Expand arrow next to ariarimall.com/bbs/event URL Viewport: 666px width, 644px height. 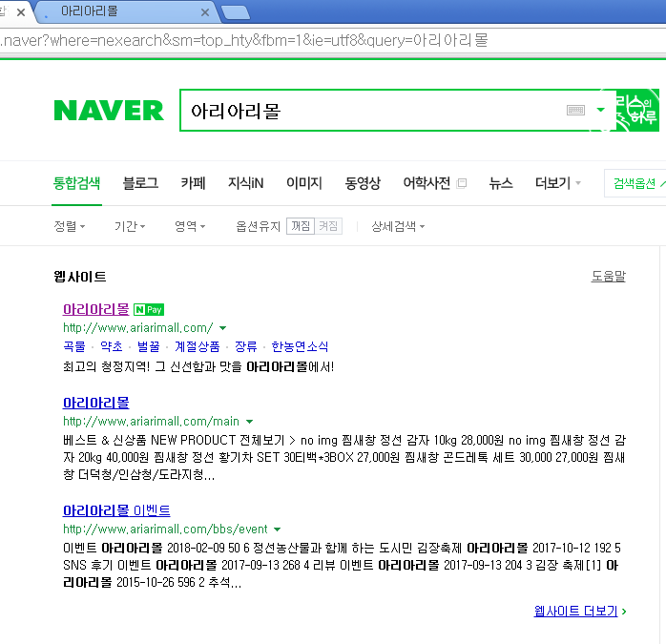tap(278, 530)
